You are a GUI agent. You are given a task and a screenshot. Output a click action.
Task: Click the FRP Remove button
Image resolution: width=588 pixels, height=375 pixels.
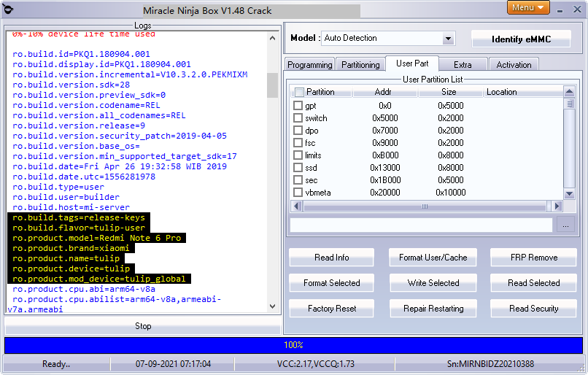click(533, 258)
